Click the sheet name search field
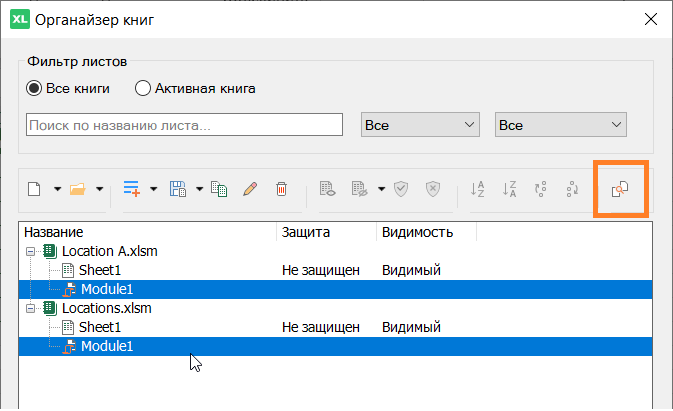Screen dimensions: 673x411 tap(184, 125)
